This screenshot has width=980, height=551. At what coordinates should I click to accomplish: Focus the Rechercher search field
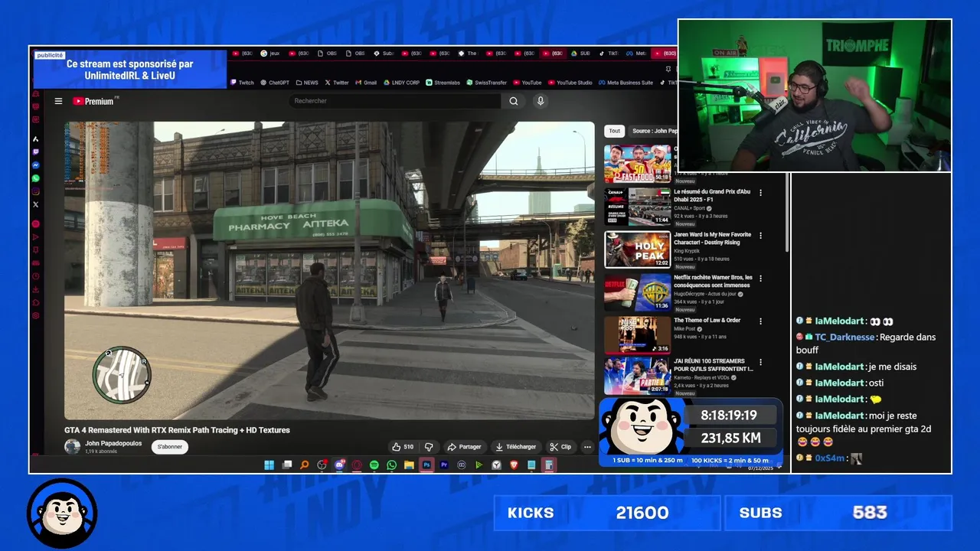(x=395, y=101)
